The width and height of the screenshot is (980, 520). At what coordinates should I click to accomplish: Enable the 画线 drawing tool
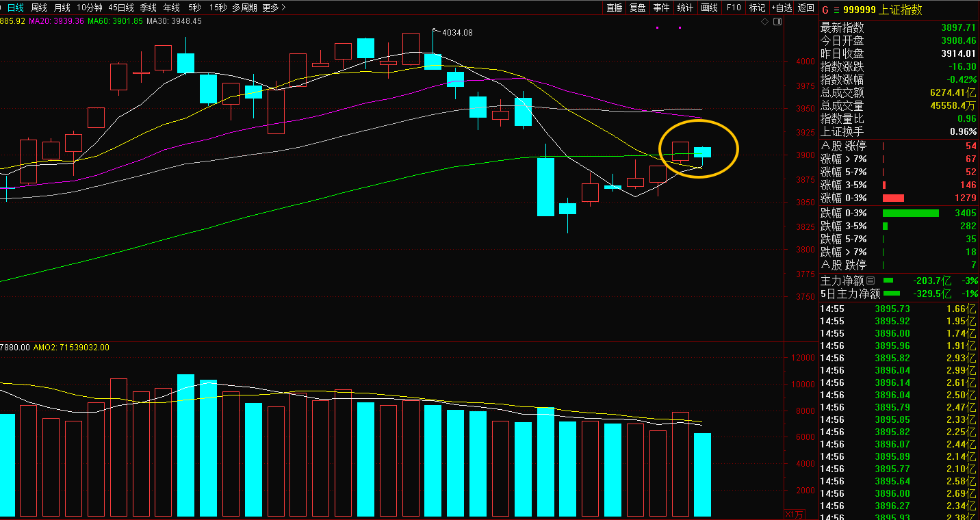point(709,8)
